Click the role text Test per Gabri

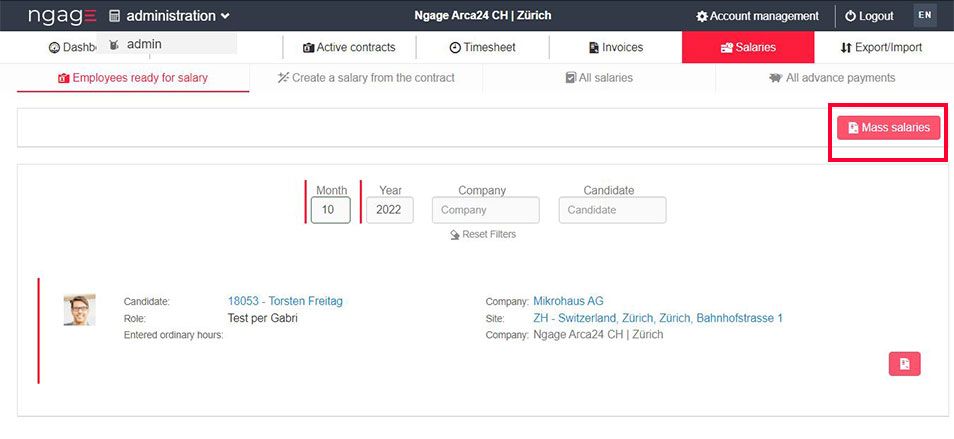coord(263,318)
